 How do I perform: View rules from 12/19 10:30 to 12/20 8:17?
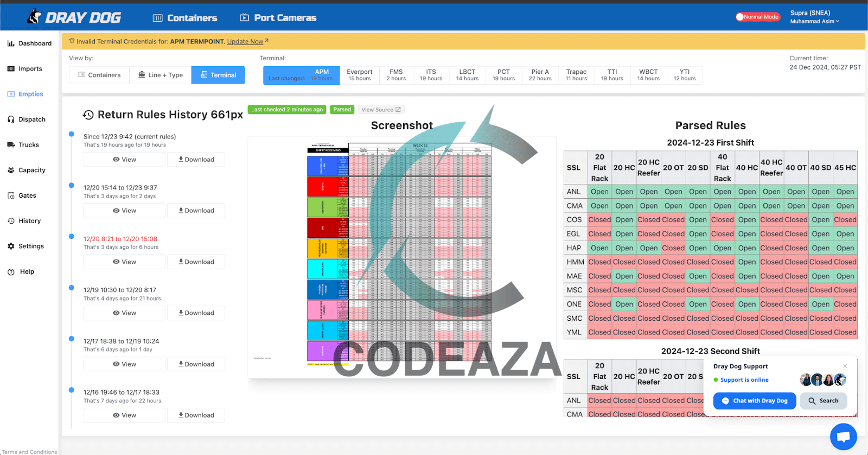[124, 313]
